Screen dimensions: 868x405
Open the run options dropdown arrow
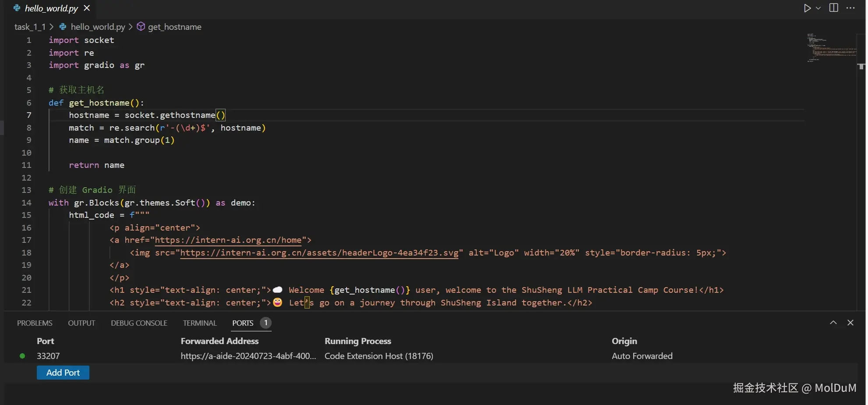(x=818, y=8)
